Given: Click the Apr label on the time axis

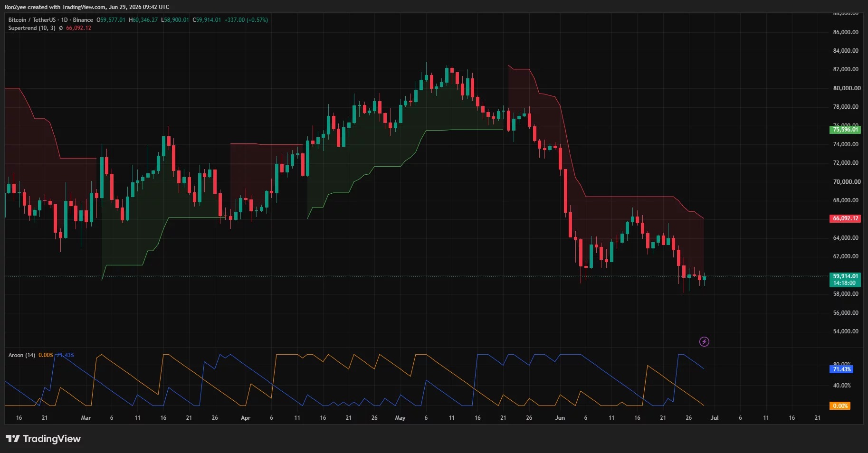Looking at the screenshot, I should pos(246,418).
